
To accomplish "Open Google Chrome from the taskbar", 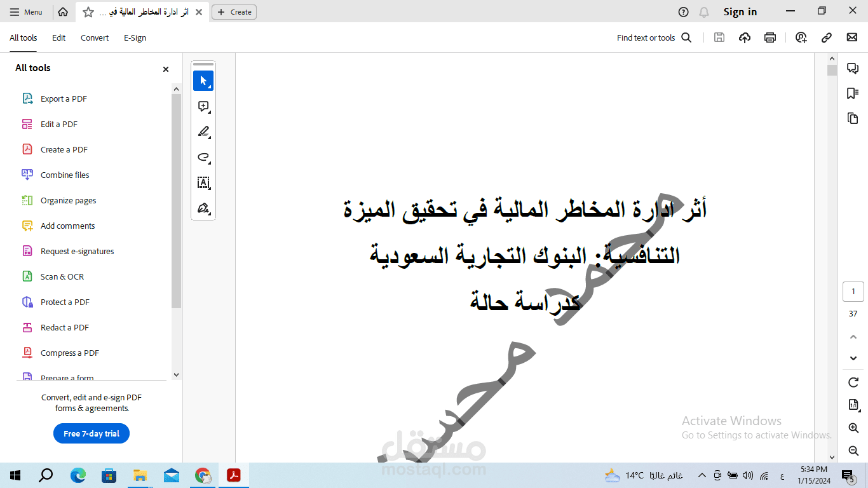I will coord(203,475).
